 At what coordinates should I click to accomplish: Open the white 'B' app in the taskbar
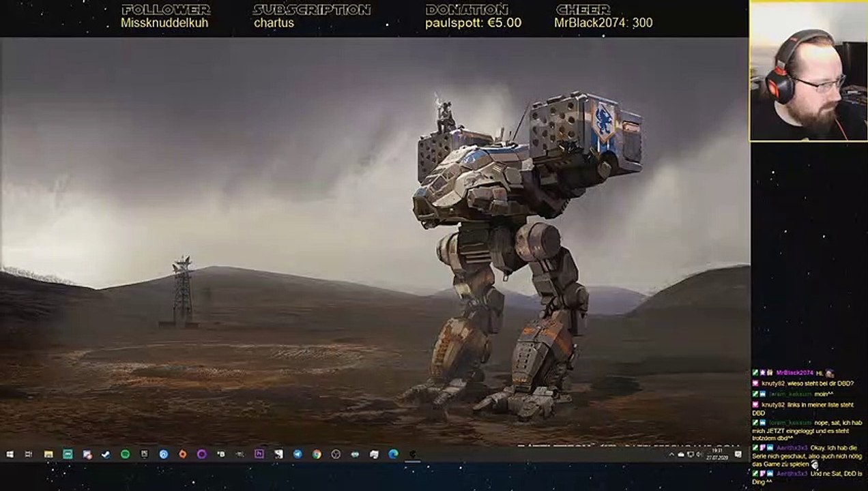[x=221, y=454]
